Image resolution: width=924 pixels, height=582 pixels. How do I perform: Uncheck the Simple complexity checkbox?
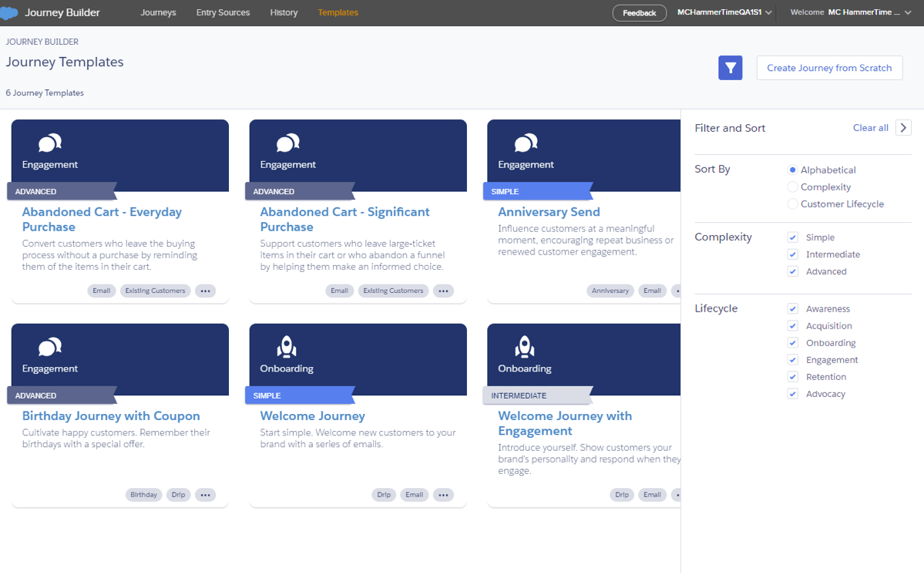pyautogui.click(x=792, y=237)
